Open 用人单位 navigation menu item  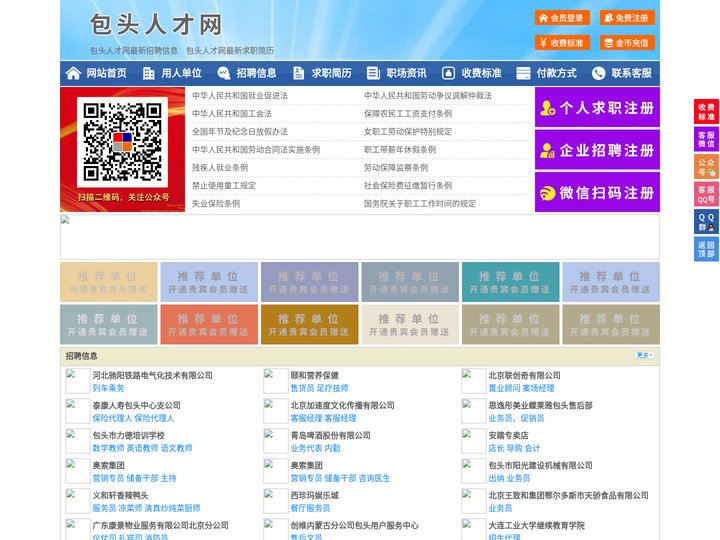[x=181, y=73]
